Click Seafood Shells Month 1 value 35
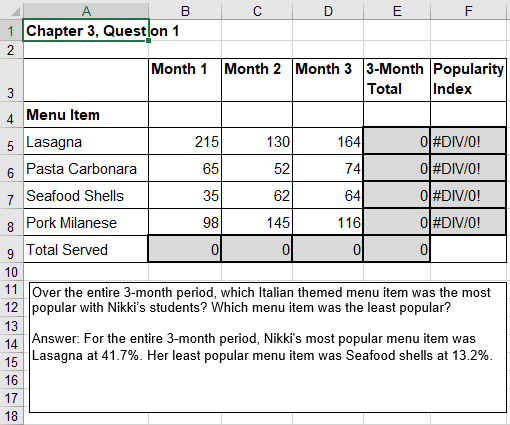This screenshot has height=425, width=510. pyautogui.click(x=185, y=195)
